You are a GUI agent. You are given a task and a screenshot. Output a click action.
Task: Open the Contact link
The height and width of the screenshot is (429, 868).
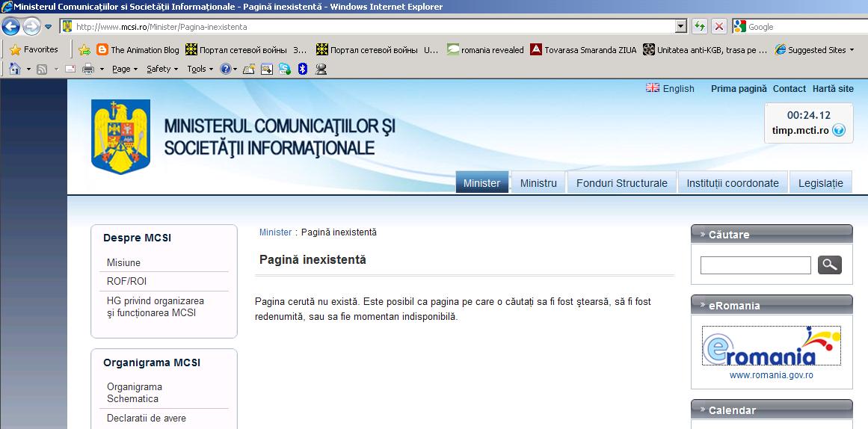789,89
